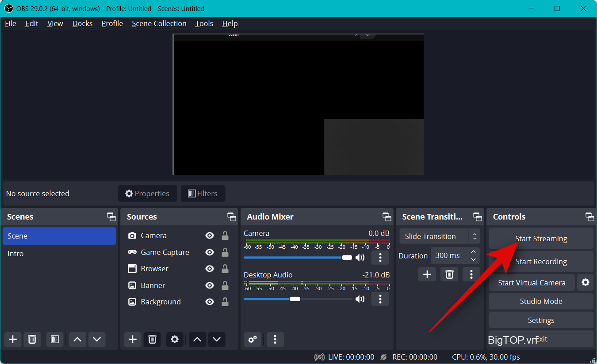Open virtual camera settings gear
This screenshot has height=364, width=597.
click(585, 282)
